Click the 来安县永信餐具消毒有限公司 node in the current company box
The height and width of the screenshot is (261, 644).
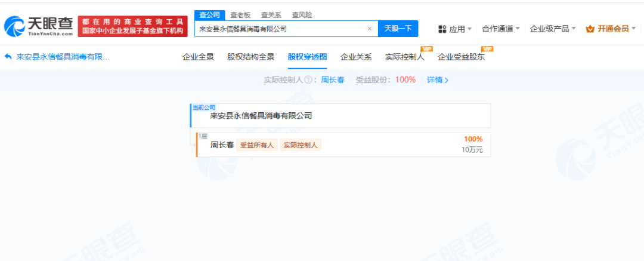261,116
